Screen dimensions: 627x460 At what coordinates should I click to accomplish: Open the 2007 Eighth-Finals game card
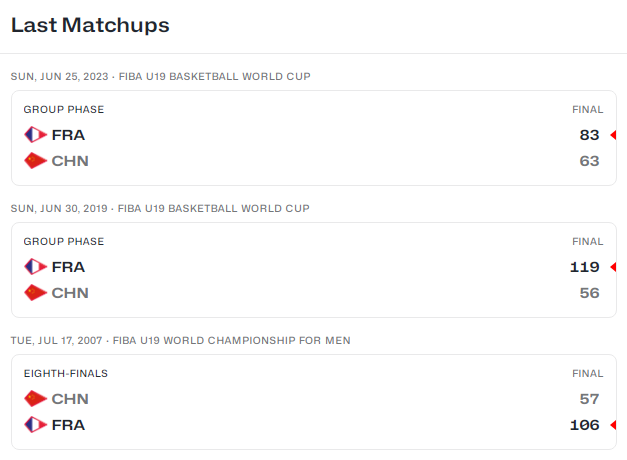(x=314, y=402)
